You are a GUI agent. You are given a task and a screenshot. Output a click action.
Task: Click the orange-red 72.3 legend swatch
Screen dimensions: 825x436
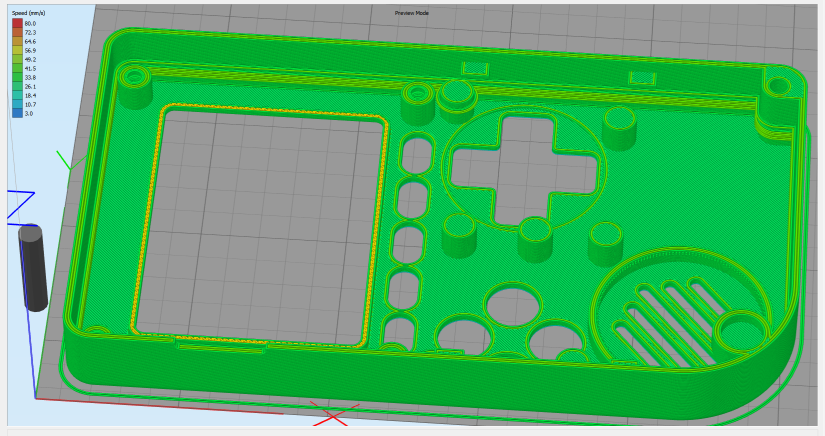click(17, 33)
